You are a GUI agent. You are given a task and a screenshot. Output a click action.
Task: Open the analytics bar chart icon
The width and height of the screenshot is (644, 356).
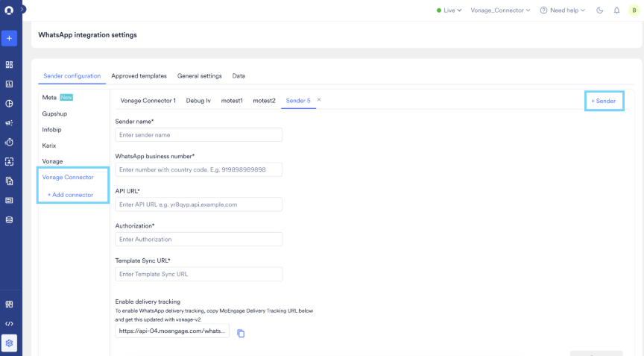[x=9, y=84]
